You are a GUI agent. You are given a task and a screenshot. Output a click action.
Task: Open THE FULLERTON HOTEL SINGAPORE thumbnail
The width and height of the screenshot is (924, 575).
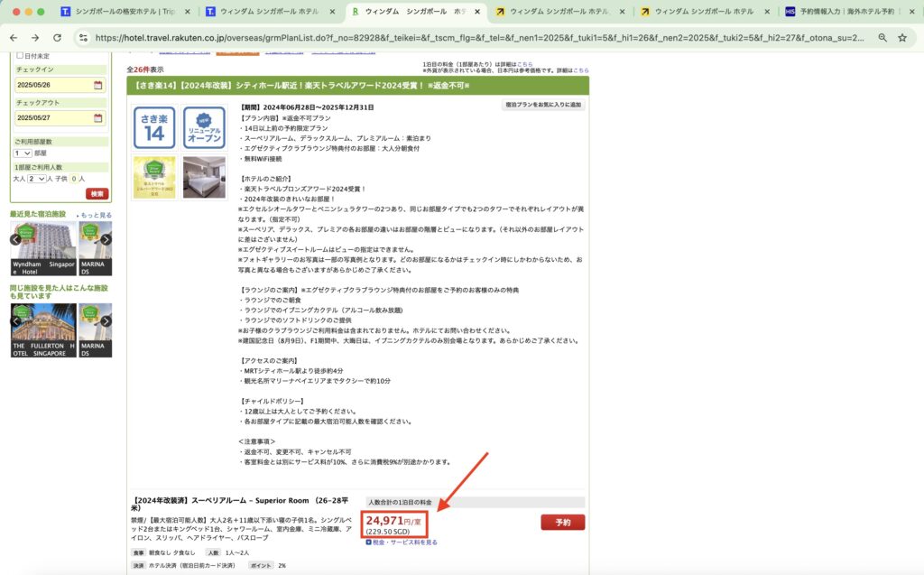(43, 330)
